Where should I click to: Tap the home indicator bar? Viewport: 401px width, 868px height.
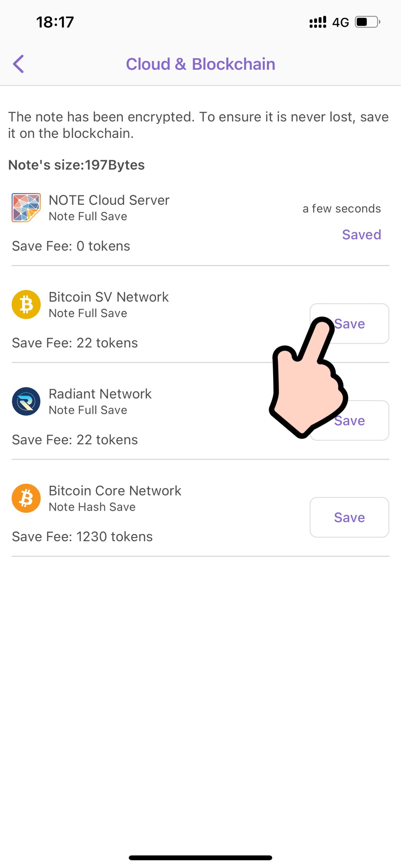pyautogui.click(x=200, y=858)
